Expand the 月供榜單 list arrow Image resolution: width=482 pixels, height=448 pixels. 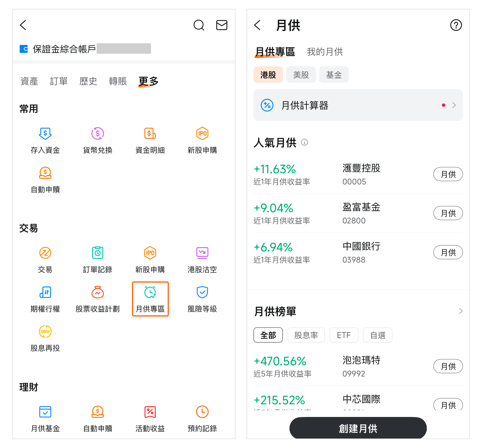pyautogui.click(x=461, y=311)
